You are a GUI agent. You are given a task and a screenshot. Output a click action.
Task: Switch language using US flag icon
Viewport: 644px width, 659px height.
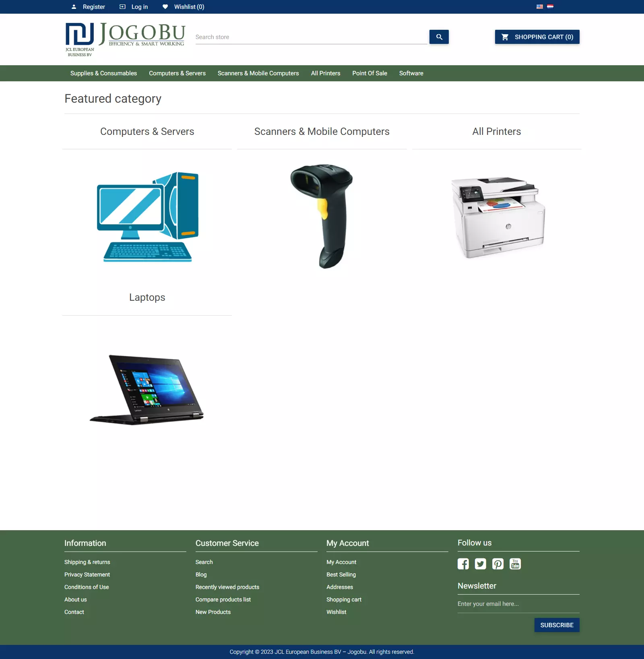(x=540, y=7)
